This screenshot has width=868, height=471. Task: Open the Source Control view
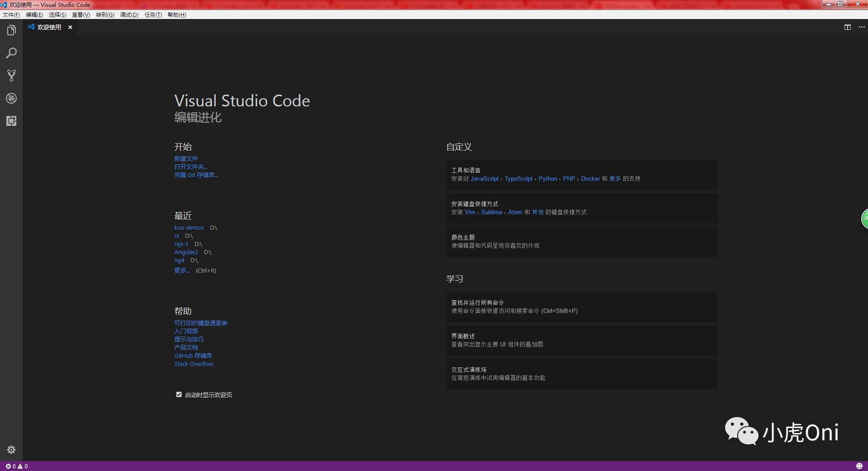pyautogui.click(x=11, y=76)
